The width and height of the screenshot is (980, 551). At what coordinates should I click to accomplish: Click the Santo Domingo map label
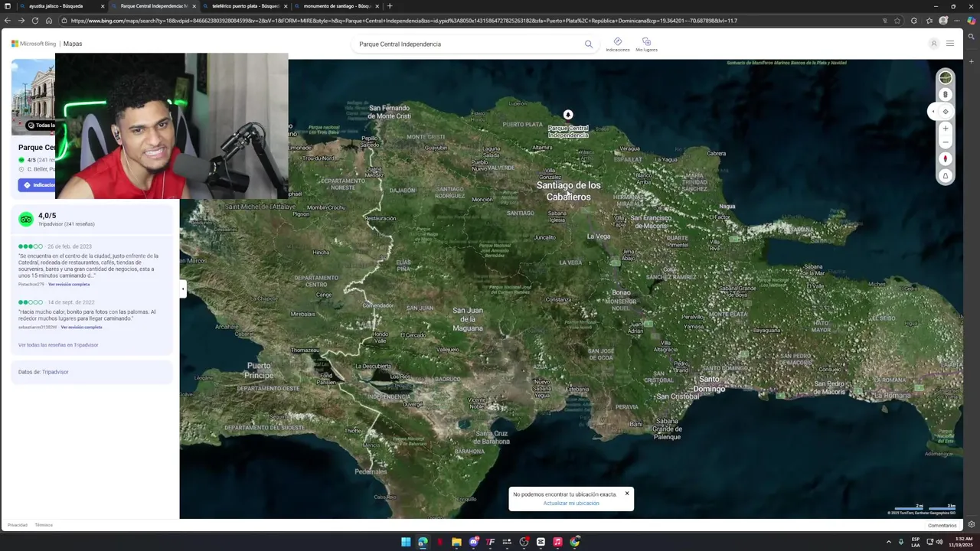coord(710,383)
